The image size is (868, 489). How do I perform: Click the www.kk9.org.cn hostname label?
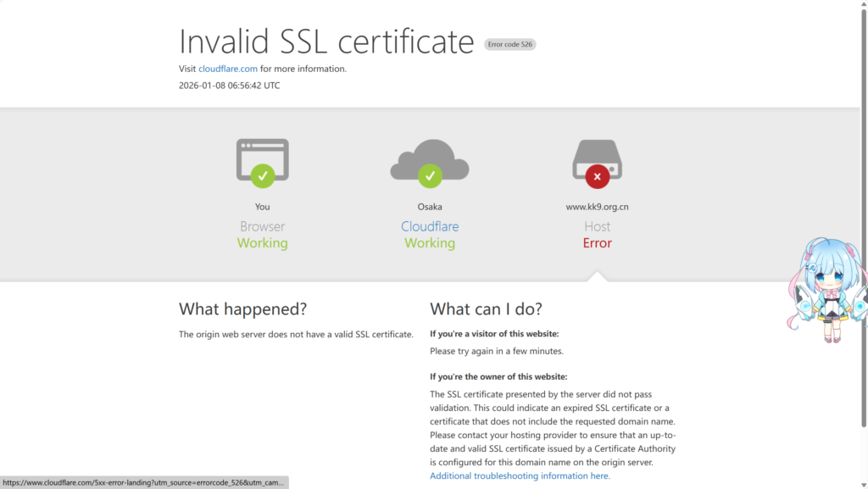coord(597,207)
